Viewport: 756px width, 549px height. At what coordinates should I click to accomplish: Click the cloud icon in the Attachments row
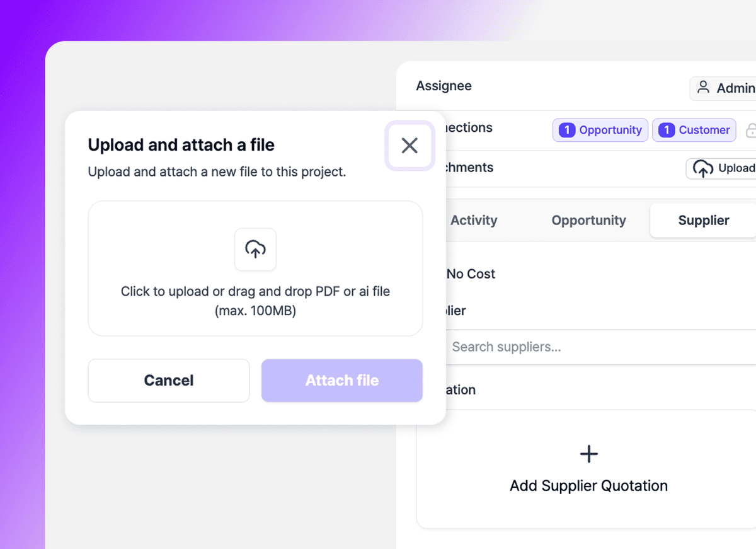703,168
